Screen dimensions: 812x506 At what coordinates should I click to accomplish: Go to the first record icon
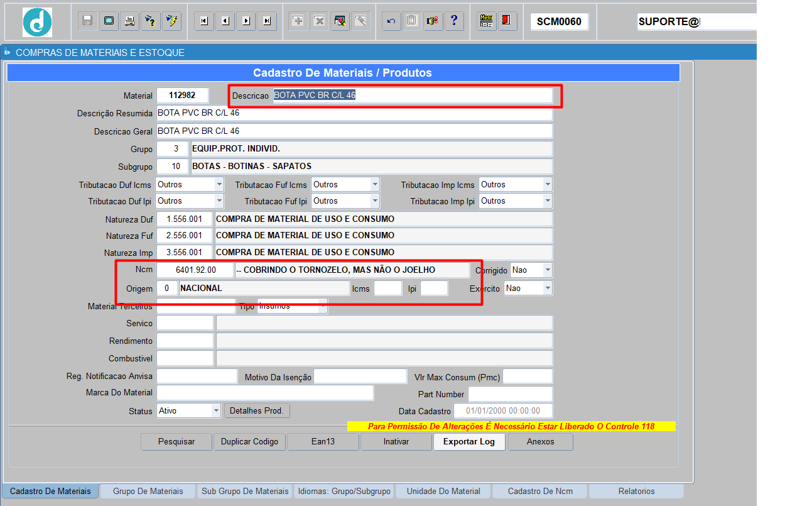(203, 21)
